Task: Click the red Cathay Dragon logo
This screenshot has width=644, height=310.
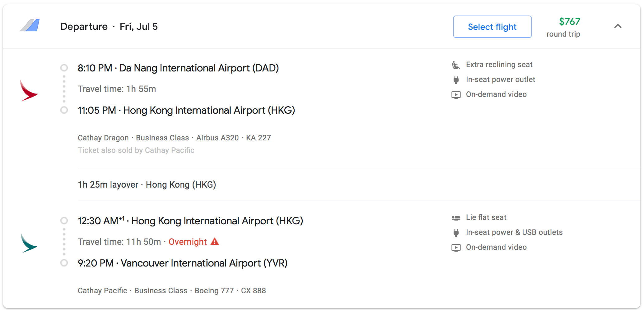Action: (28, 91)
